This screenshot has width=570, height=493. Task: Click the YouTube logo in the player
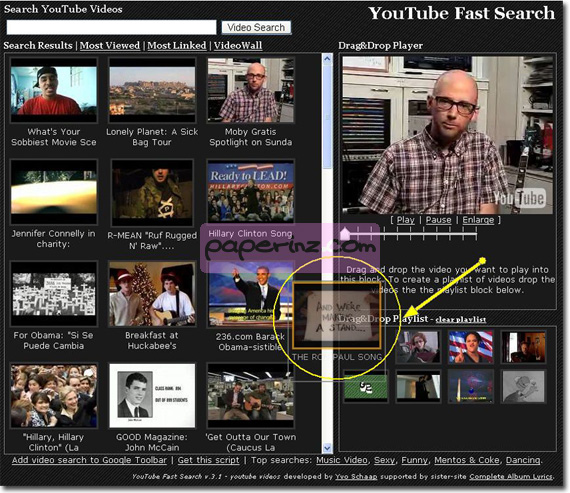tap(519, 198)
